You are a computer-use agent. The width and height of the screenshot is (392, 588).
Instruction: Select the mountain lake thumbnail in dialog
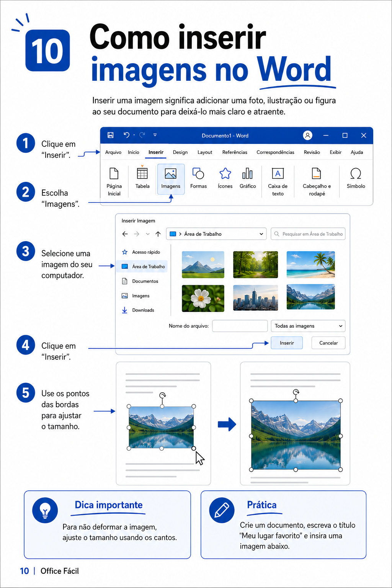310,297
